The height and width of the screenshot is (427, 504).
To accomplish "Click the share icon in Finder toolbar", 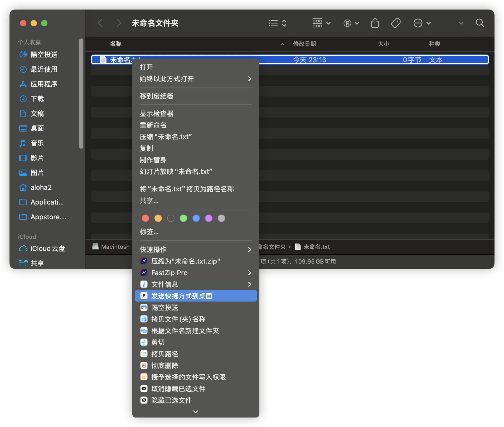I will pyautogui.click(x=375, y=23).
